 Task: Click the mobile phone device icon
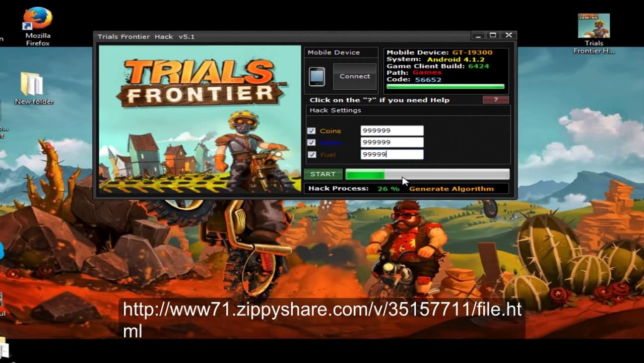[317, 77]
